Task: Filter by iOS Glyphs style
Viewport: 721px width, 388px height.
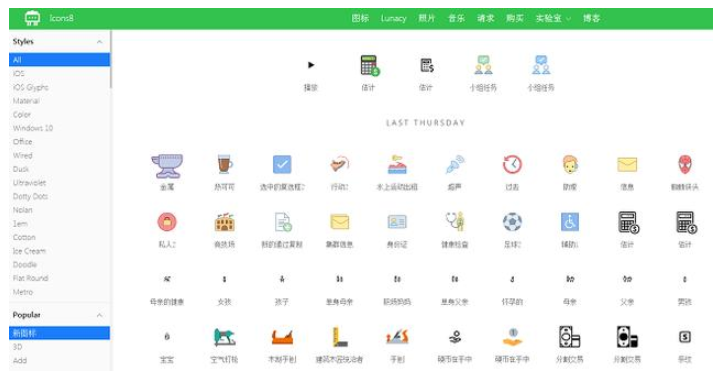Action: pos(30,87)
